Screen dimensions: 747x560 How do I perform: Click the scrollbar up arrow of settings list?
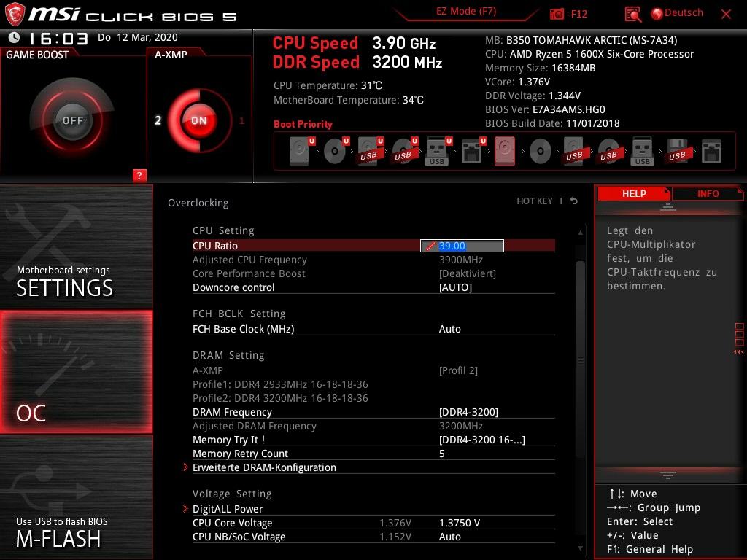click(x=580, y=233)
